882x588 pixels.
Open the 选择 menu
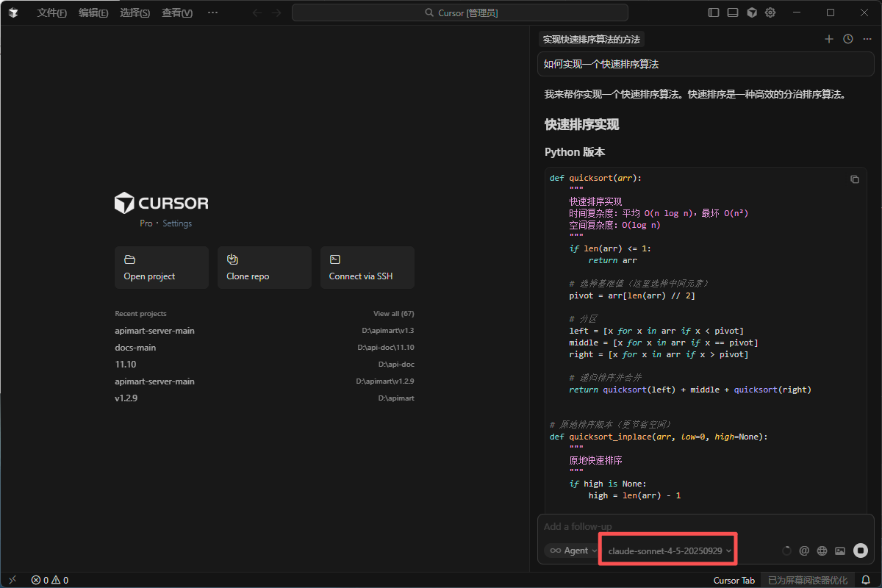click(135, 12)
